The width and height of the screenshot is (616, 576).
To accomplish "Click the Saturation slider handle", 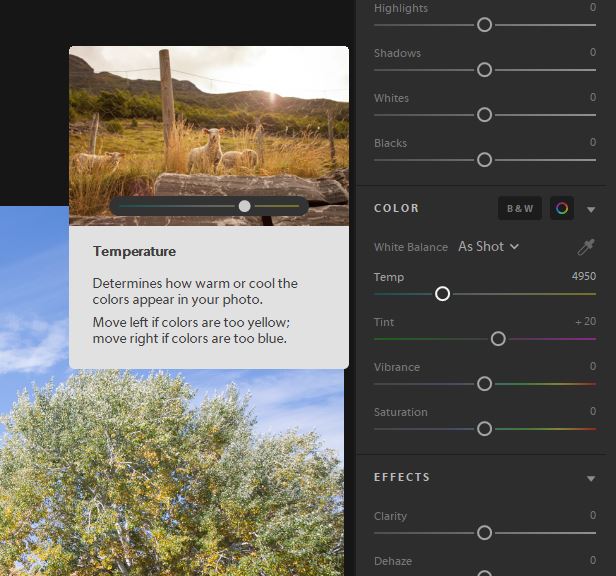I will [484, 429].
